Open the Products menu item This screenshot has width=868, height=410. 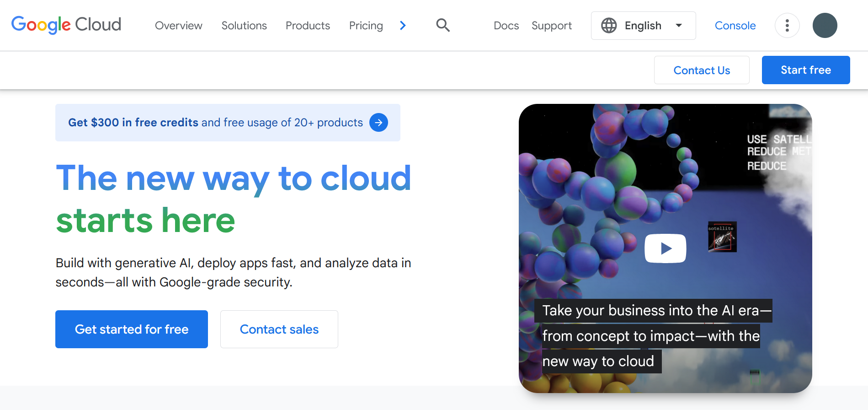308,26
